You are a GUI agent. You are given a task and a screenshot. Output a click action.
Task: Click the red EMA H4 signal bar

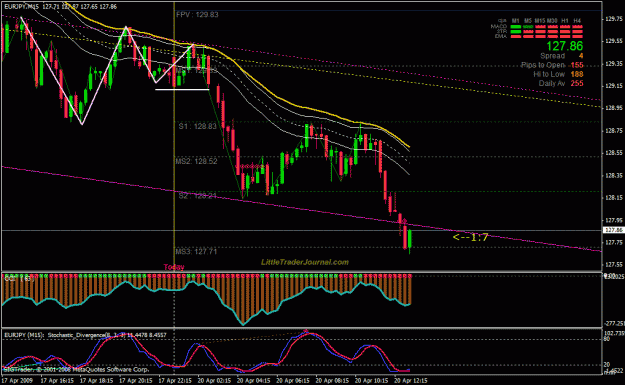tap(577, 36)
